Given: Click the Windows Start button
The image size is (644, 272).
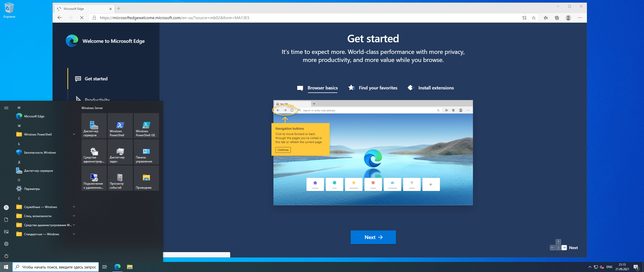Looking at the screenshot, I should point(6,267).
